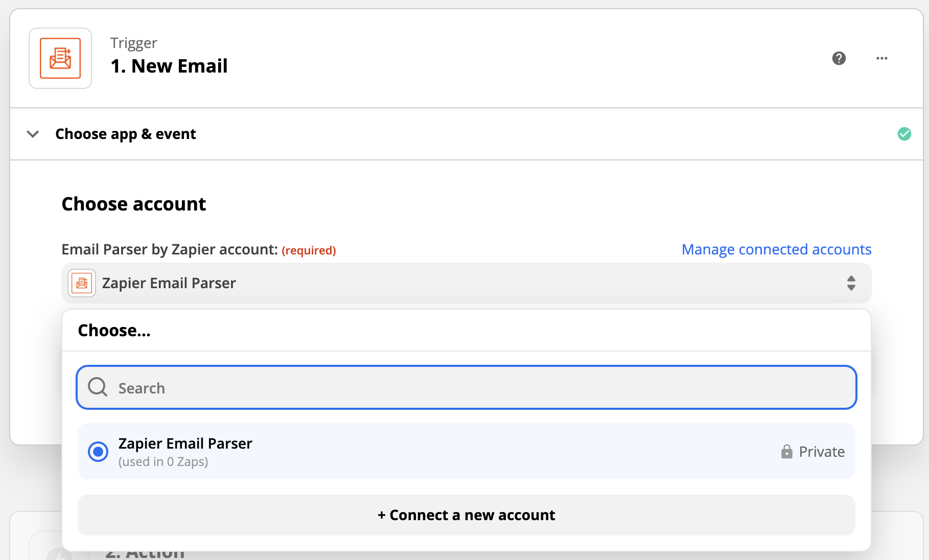The image size is (929, 560).
Task: Open Manage connected accounts link
Action: (x=777, y=249)
